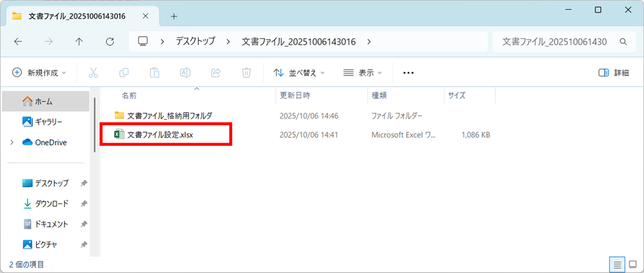Open ダウンロード in the sidebar
Viewport: 644px width, 273px height.
(51, 203)
